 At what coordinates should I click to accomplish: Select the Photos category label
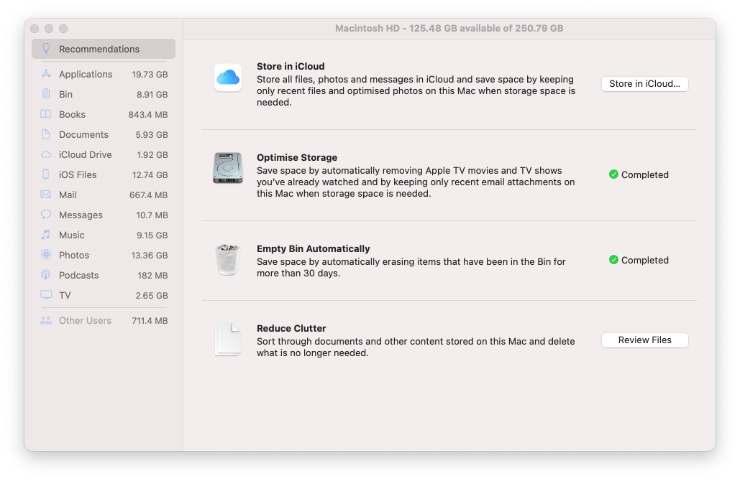pyautogui.click(x=74, y=255)
